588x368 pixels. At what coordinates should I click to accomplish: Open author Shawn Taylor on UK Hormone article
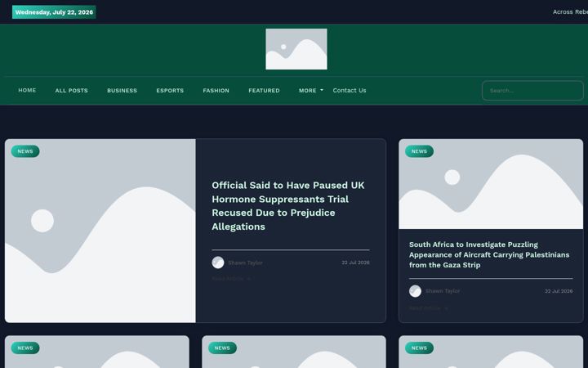click(x=245, y=263)
